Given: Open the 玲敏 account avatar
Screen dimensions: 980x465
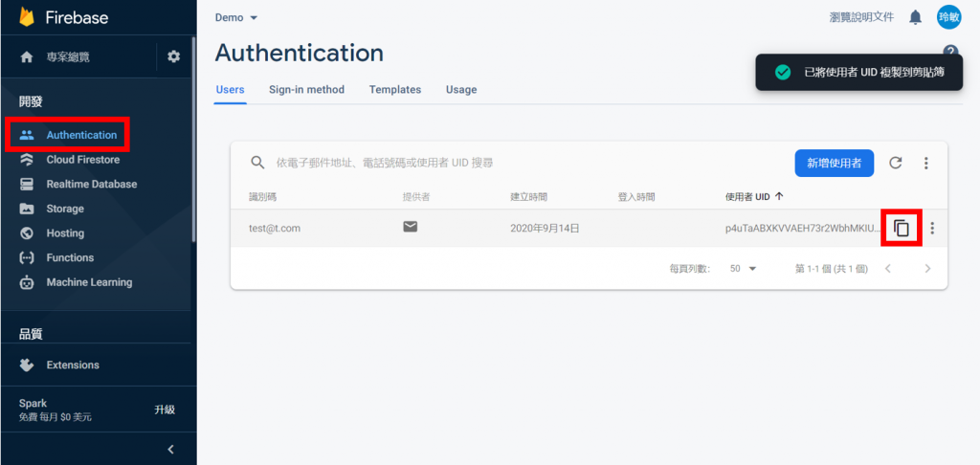Looking at the screenshot, I should pyautogui.click(x=948, y=17).
